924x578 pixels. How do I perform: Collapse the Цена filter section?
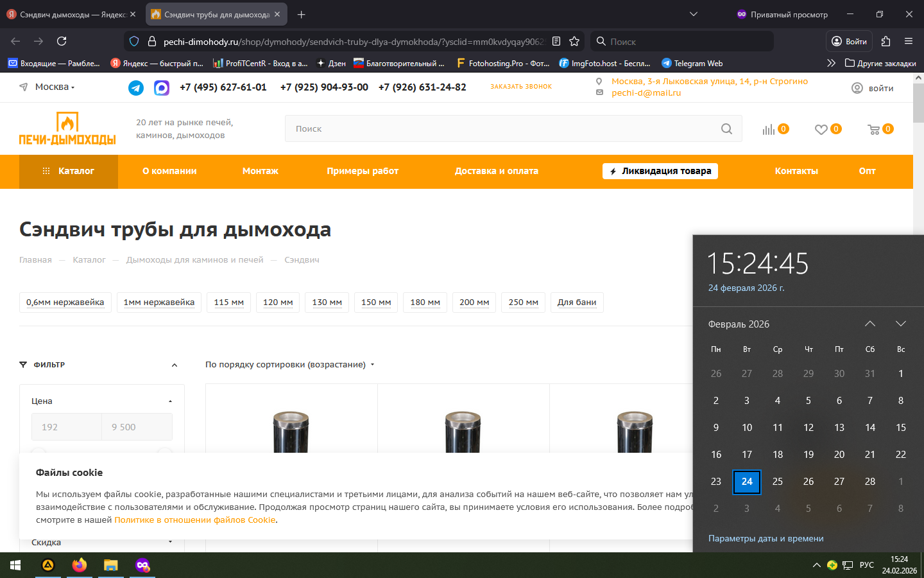tap(170, 401)
